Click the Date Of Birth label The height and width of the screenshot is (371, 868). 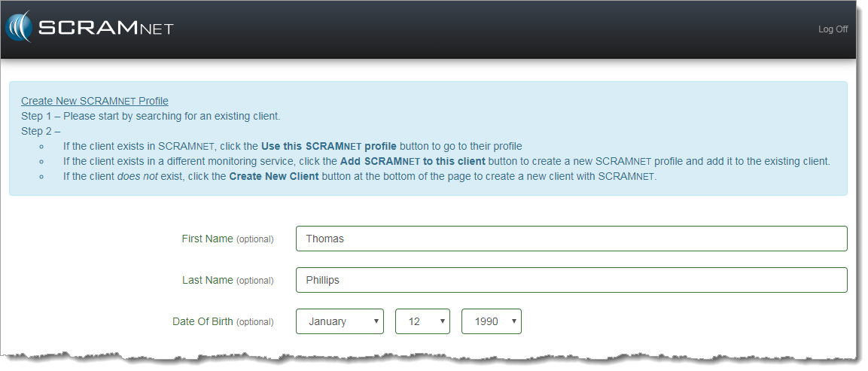pos(203,321)
